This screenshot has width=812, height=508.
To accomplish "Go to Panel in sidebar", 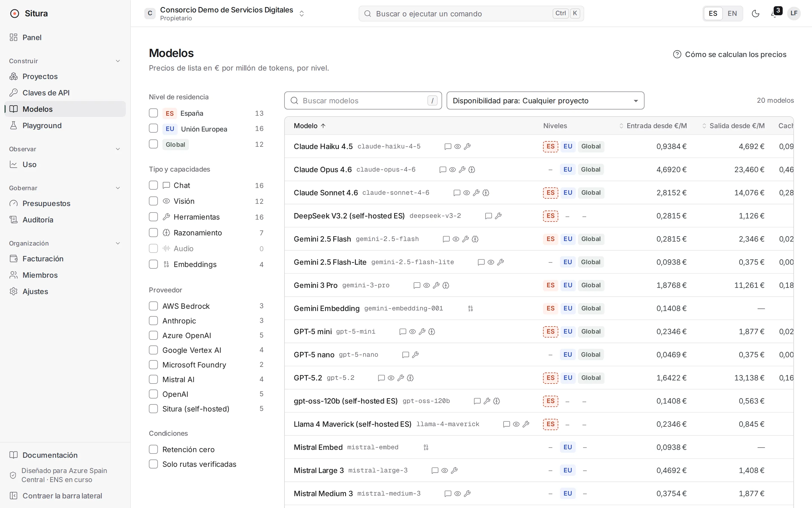I will coord(65,37).
